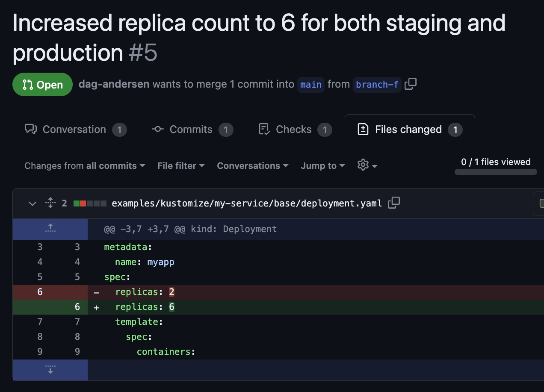Screen dimensions: 544x392
Task: Click line number 6 on the removed line
Action: (x=40, y=292)
